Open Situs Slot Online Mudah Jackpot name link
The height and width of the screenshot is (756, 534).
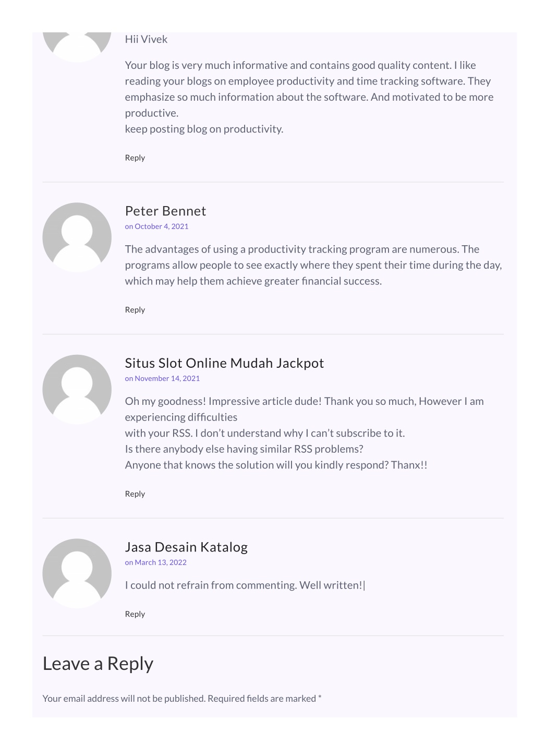click(224, 363)
